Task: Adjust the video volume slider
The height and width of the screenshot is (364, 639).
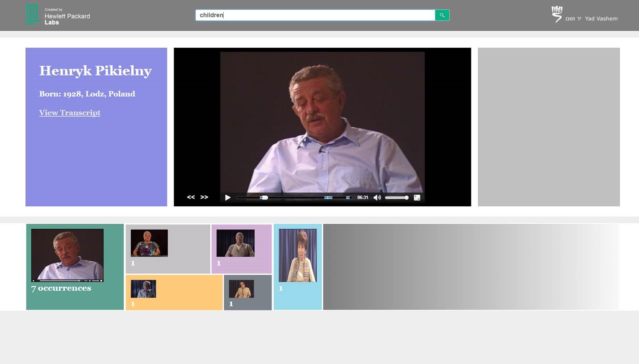Action: point(397,197)
